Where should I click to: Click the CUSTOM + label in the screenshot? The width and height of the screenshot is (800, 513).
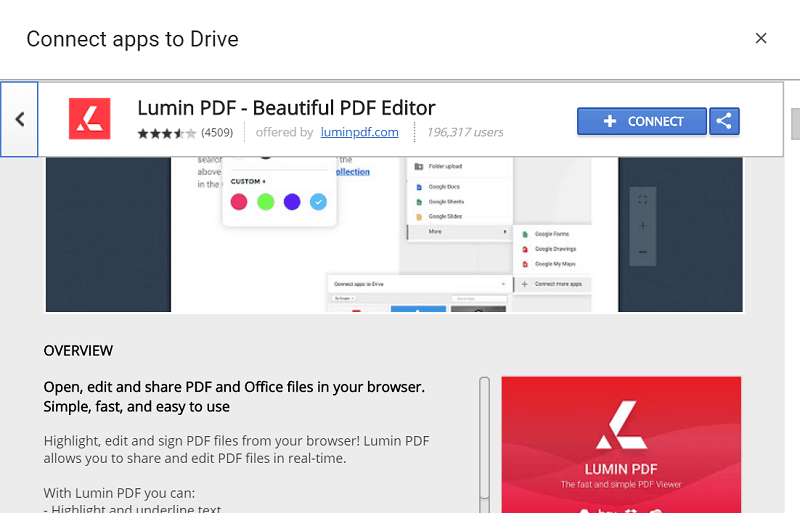click(248, 182)
